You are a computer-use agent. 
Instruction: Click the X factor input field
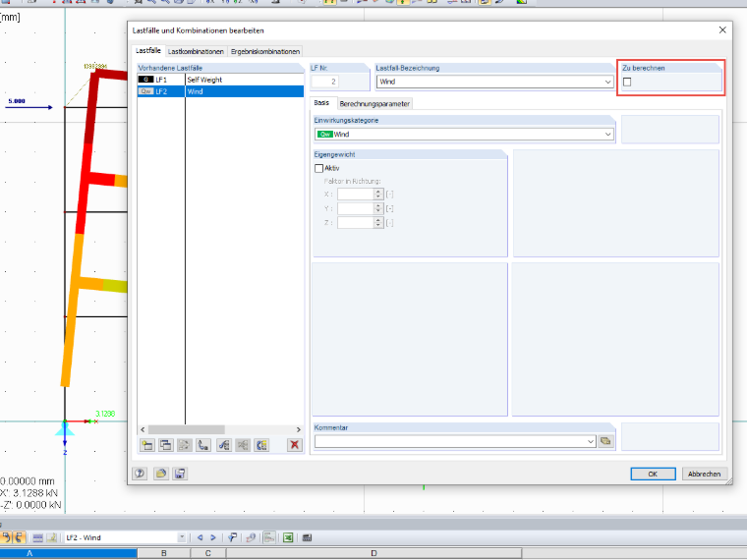tap(356, 195)
